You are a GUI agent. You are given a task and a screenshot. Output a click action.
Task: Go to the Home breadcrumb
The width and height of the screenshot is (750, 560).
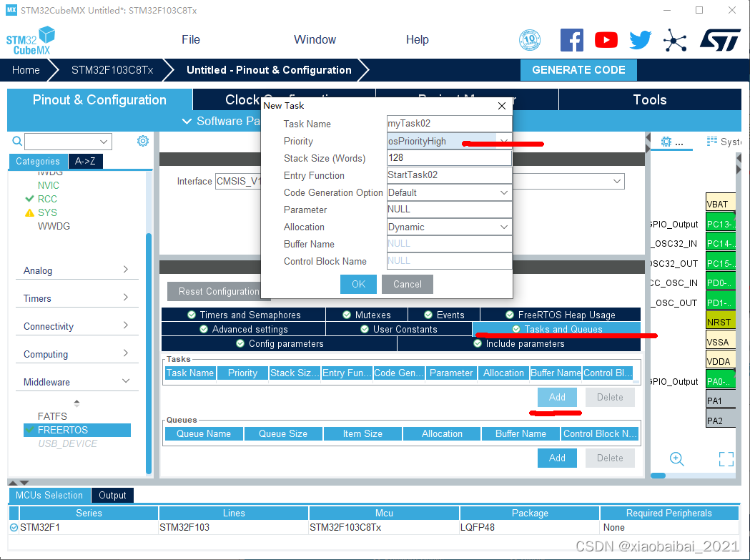(26, 70)
